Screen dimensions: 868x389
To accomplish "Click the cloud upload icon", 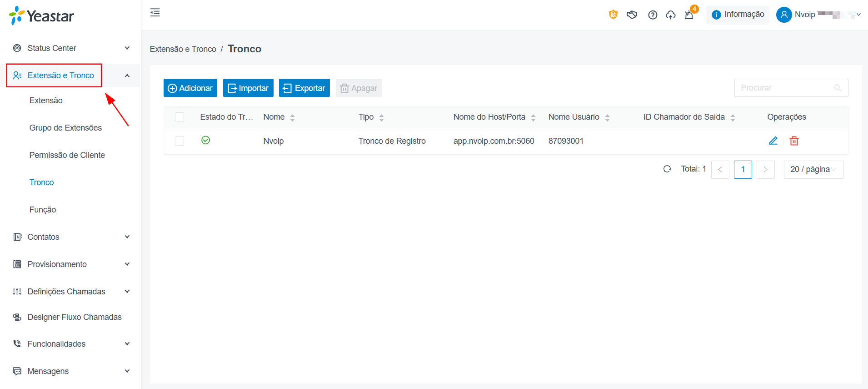I will coord(671,15).
